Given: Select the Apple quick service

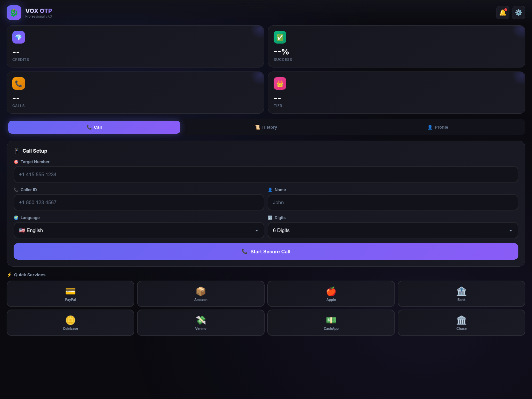Looking at the screenshot, I should 331,294.
